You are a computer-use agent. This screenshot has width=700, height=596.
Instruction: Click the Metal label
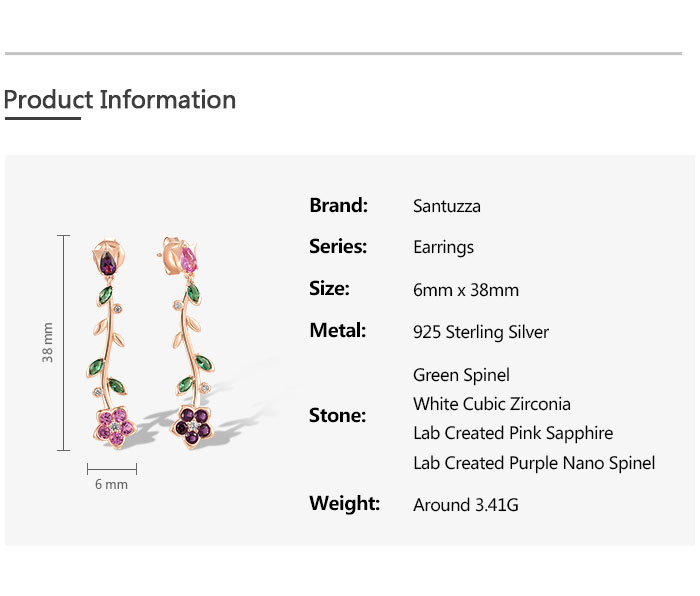pyautogui.click(x=338, y=330)
